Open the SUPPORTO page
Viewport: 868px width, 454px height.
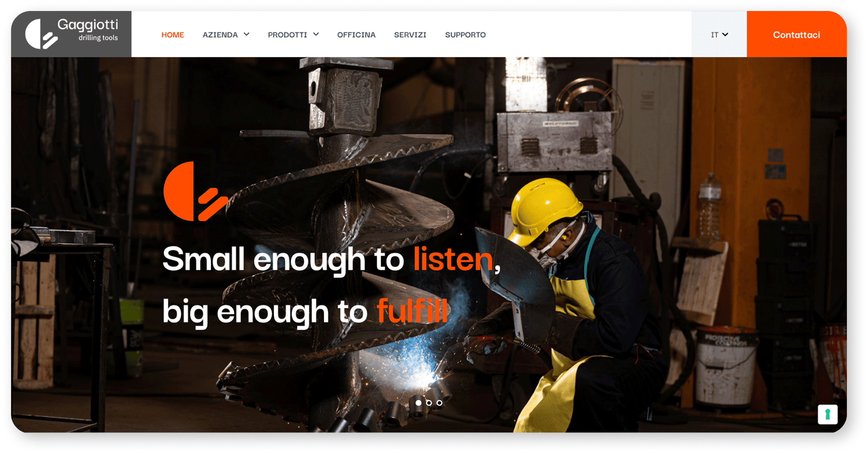tap(465, 35)
